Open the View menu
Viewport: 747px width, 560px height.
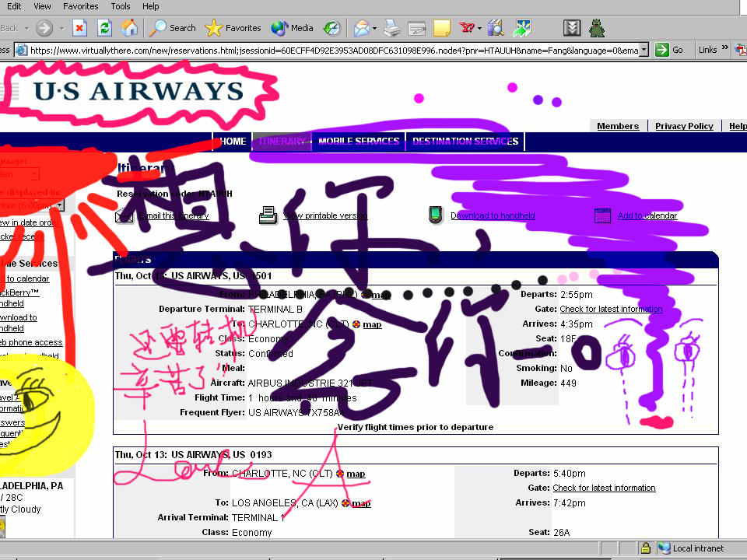[x=42, y=6]
